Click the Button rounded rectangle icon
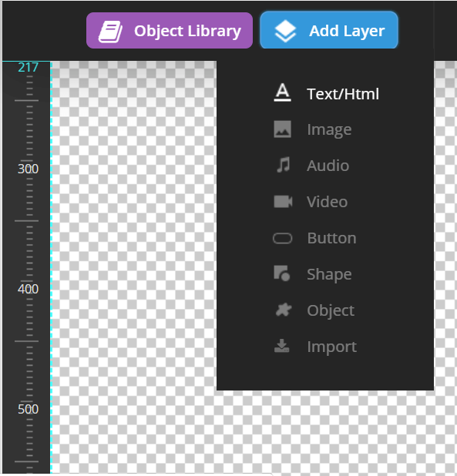The height and width of the screenshot is (476, 457). point(282,238)
